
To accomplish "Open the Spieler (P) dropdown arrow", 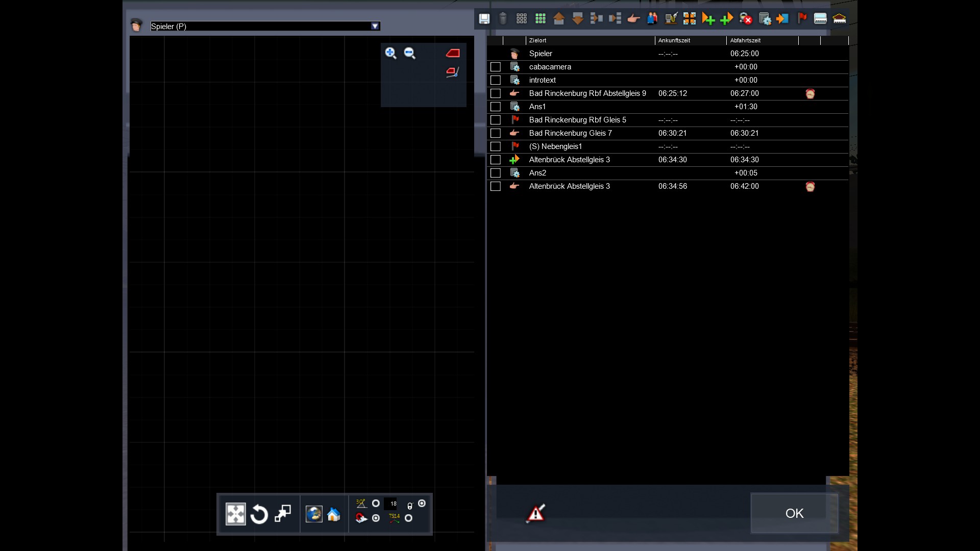I will [375, 26].
